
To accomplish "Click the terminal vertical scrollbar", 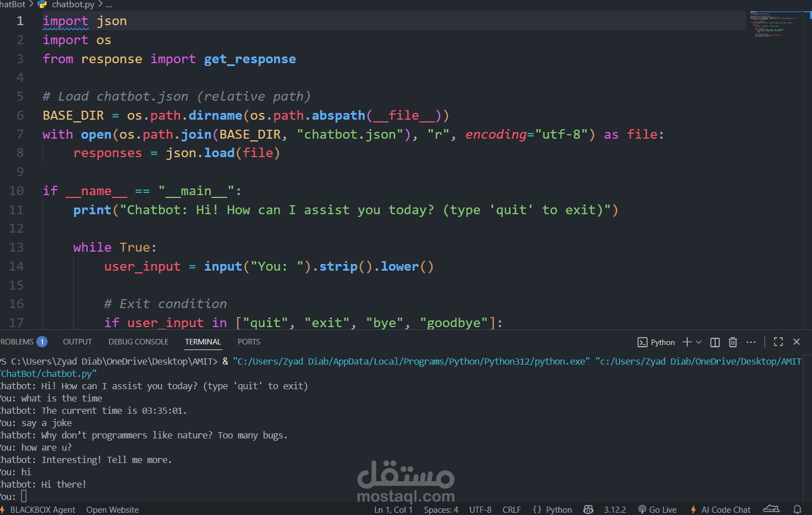I will point(808,428).
